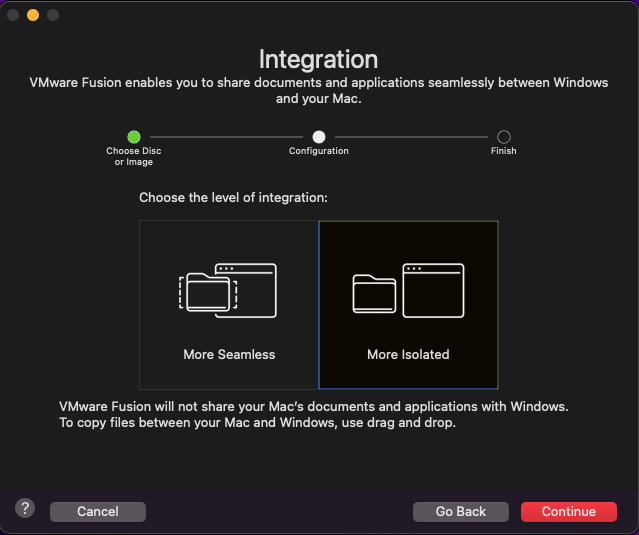Click the "Integration" heading

319,59
